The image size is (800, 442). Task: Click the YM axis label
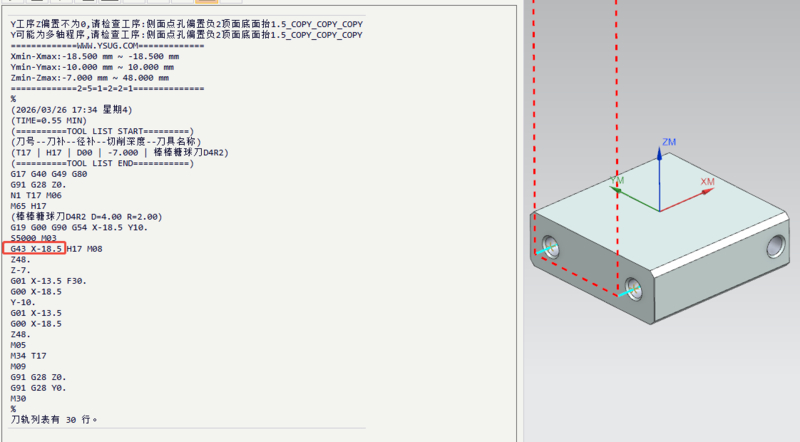617,180
